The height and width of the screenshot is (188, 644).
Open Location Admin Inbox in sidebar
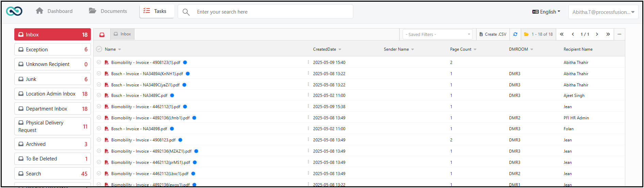click(52, 94)
